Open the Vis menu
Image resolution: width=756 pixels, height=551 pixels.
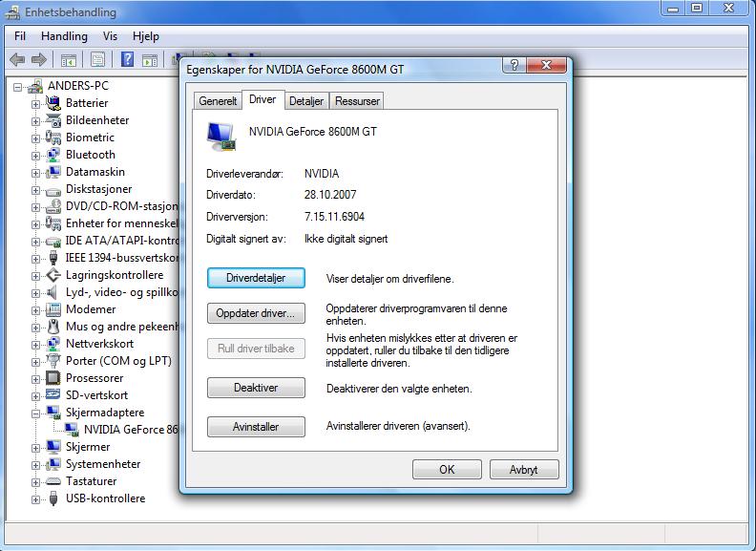tap(110, 36)
